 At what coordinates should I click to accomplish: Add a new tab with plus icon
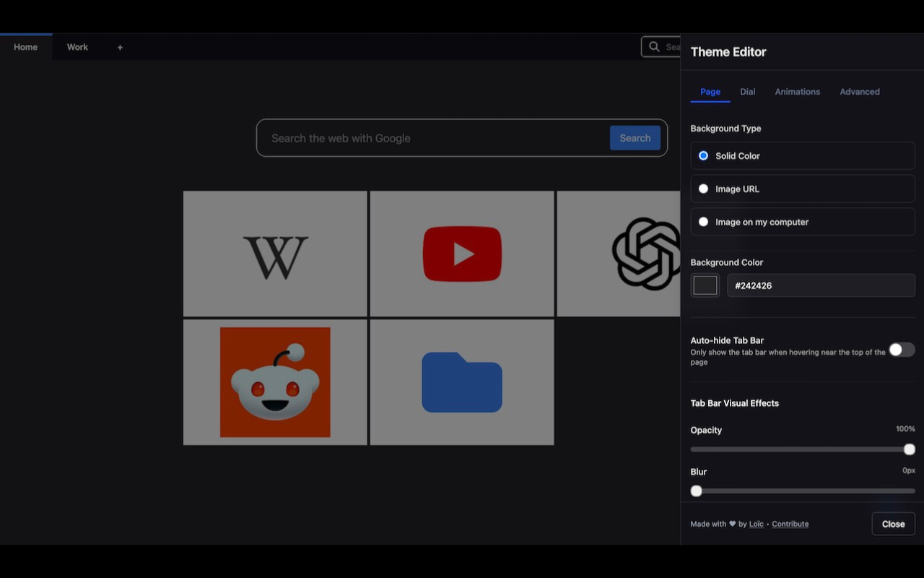(x=120, y=48)
